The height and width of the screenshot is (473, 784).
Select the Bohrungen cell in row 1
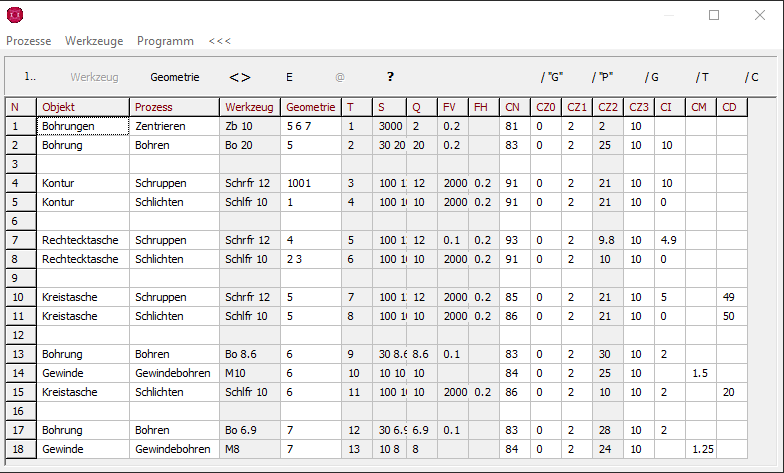(x=83, y=127)
